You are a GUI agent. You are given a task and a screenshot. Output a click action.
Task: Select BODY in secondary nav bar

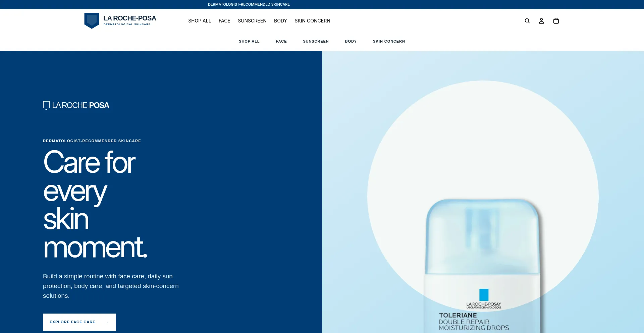coord(351,41)
